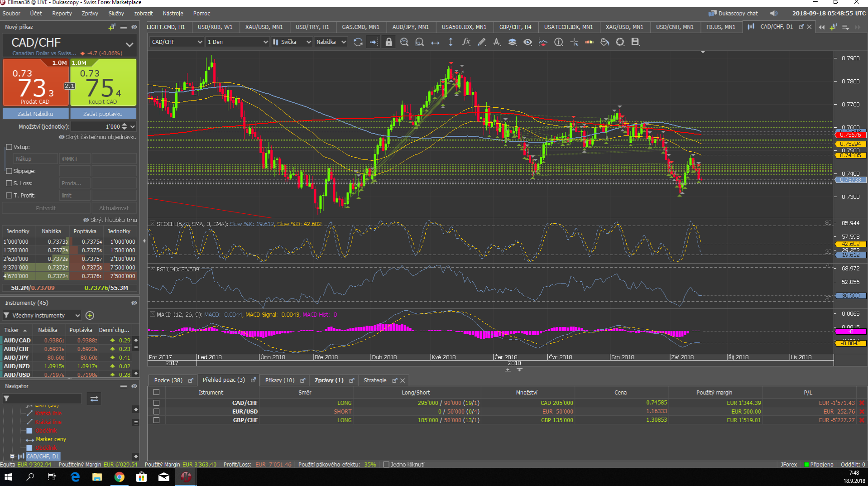Click the rewind tabs double-arrow icon
868x486 pixels.
pyautogui.click(x=822, y=27)
